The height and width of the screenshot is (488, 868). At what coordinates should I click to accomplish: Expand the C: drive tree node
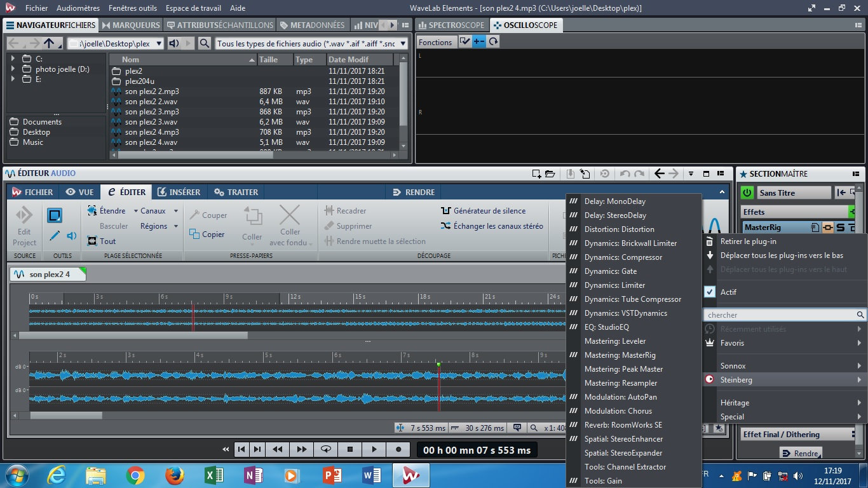(13, 58)
